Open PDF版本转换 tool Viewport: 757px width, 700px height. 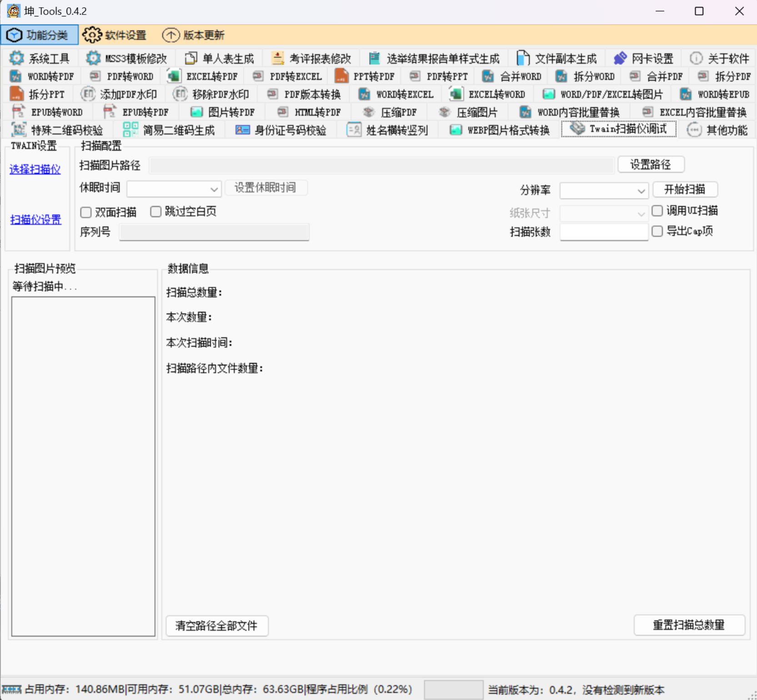pyautogui.click(x=304, y=94)
